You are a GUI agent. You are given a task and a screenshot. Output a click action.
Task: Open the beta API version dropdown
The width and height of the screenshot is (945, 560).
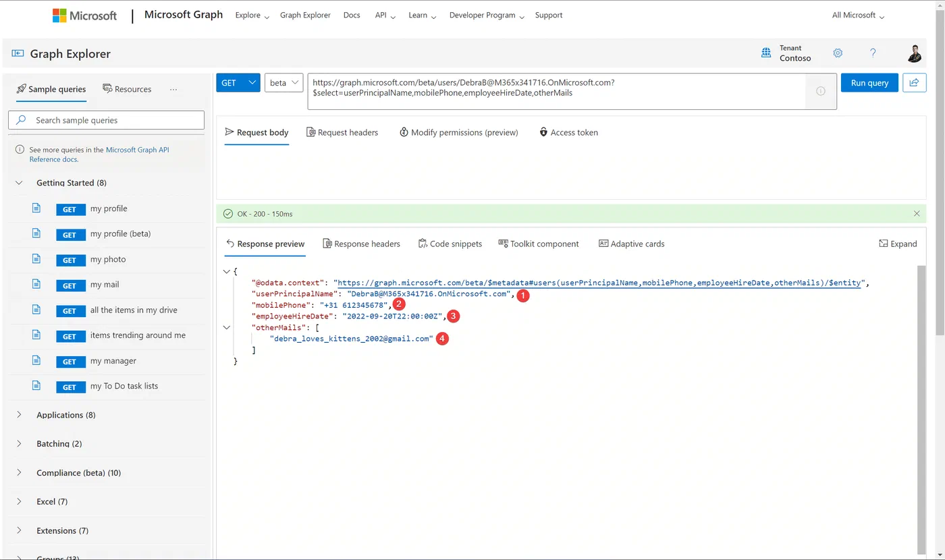tap(283, 82)
